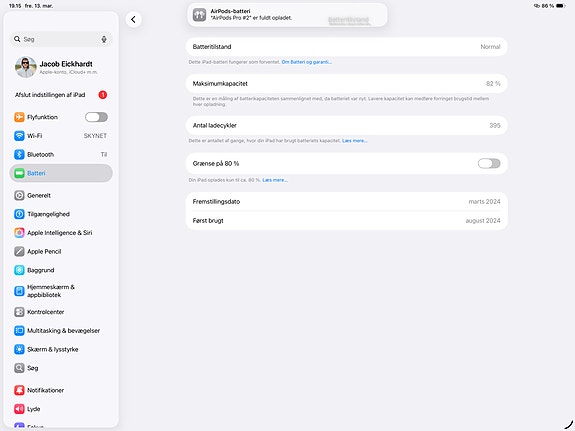Open Jacob Eickhardt Apple account profile
The image size is (575, 431).
tap(61, 67)
